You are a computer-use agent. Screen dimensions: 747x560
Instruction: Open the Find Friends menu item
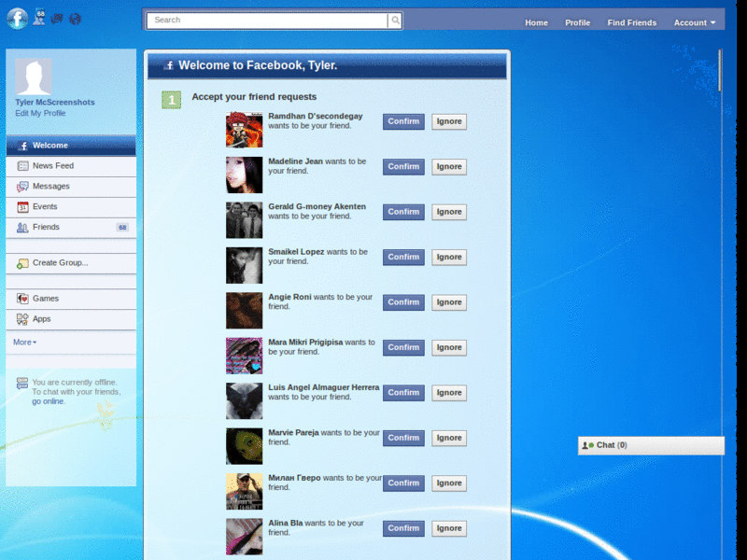[x=632, y=22]
